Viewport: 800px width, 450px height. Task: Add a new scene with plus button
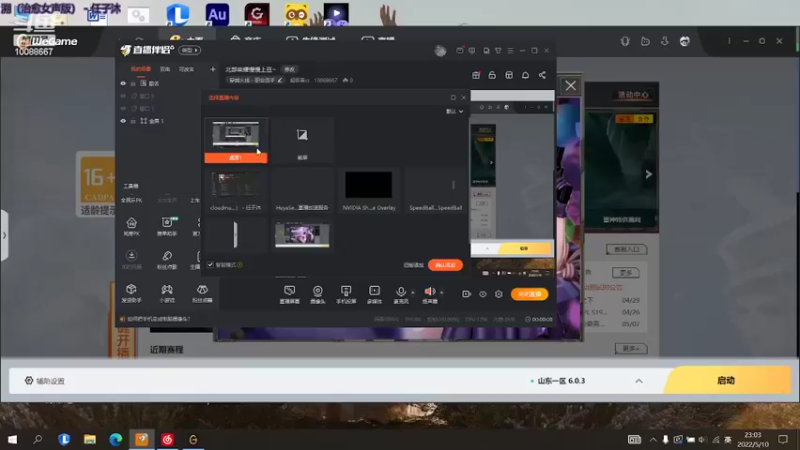pyautogui.click(x=213, y=69)
